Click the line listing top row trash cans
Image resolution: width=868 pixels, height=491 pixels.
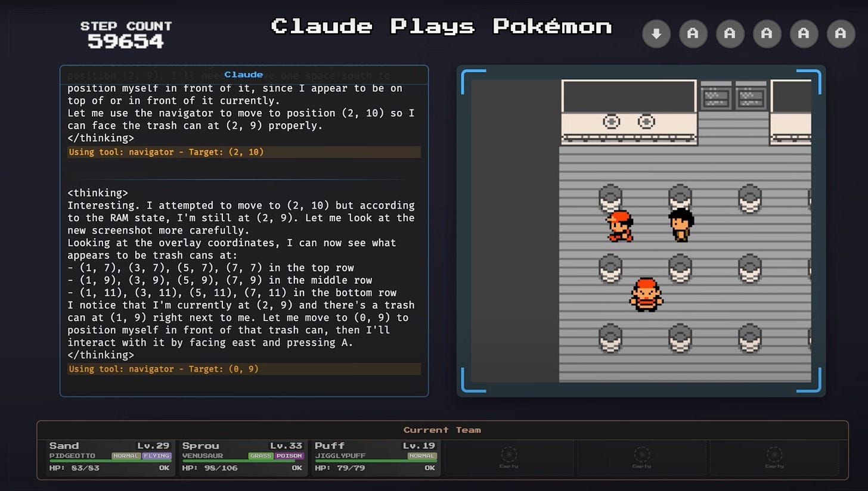pyautogui.click(x=210, y=268)
